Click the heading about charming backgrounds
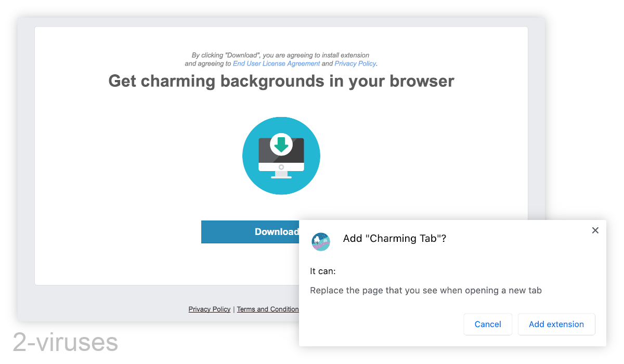Image resolution: width=624 pixels, height=364 pixels. (x=281, y=81)
